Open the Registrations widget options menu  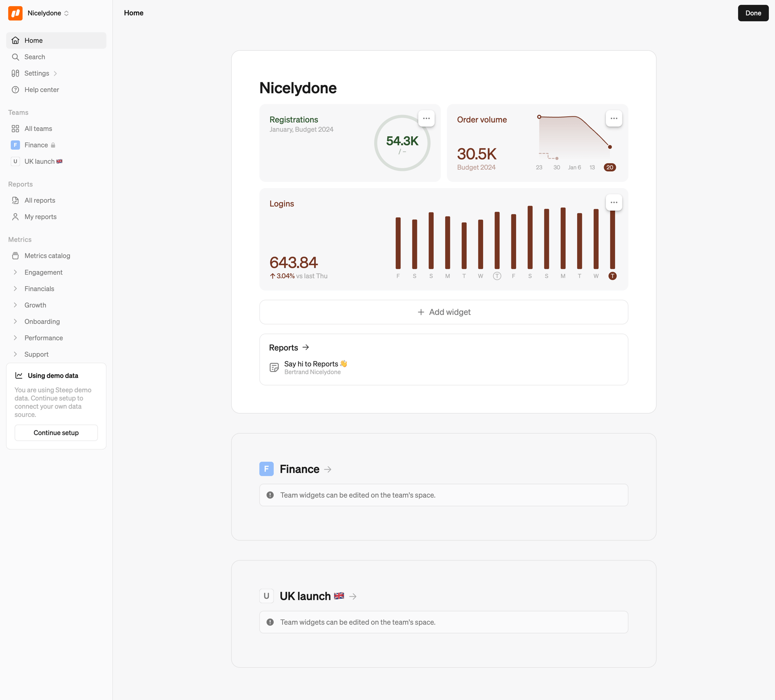coord(427,118)
